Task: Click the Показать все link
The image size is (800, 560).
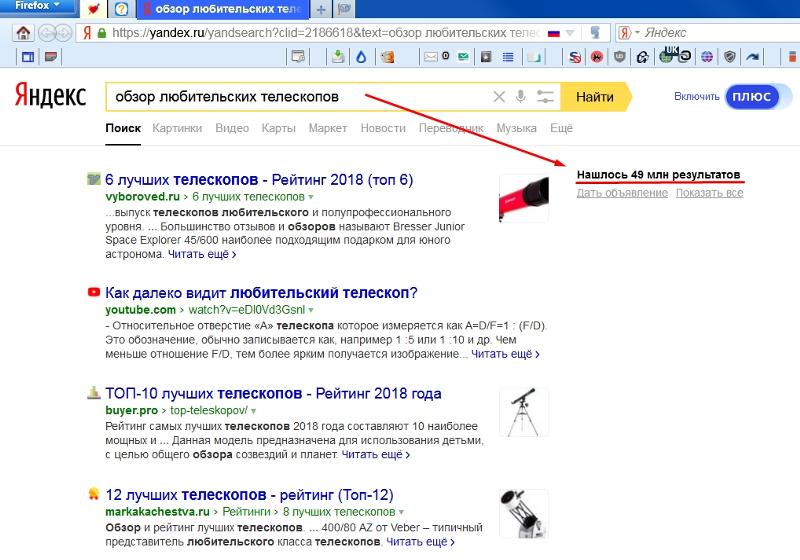Action: click(x=710, y=193)
